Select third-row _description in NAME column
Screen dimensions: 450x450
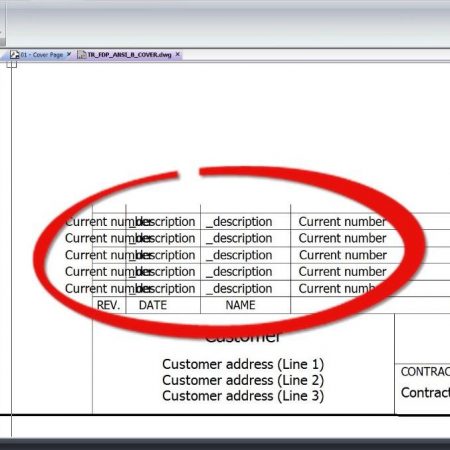coord(239,255)
